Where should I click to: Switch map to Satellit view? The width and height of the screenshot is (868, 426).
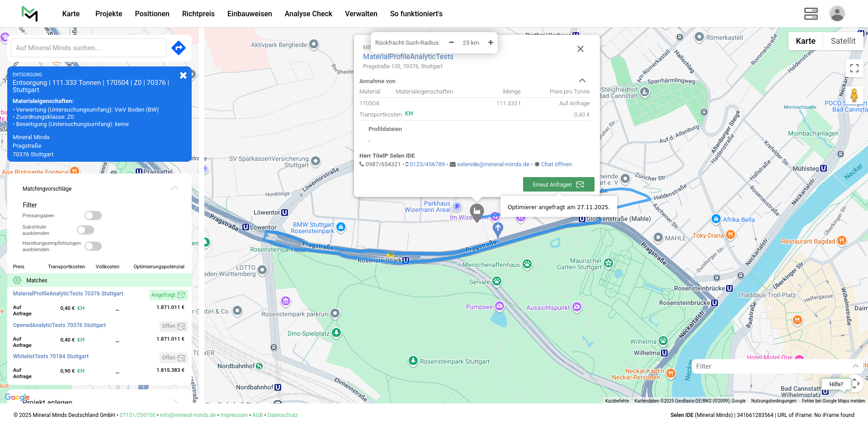coord(843,41)
